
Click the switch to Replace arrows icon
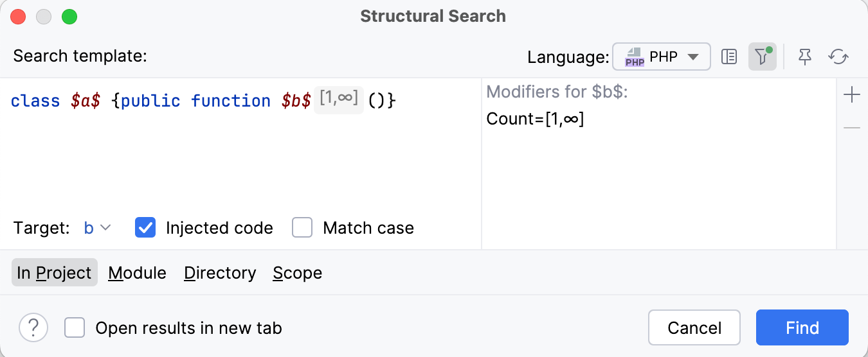(x=838, y=57)
